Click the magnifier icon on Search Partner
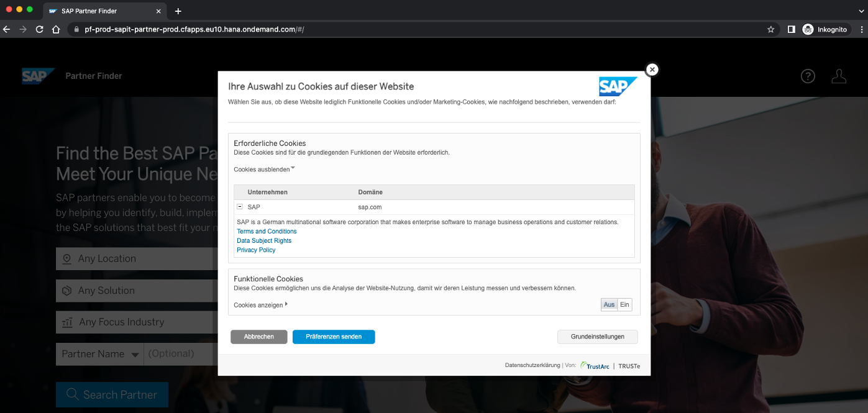 72,394
